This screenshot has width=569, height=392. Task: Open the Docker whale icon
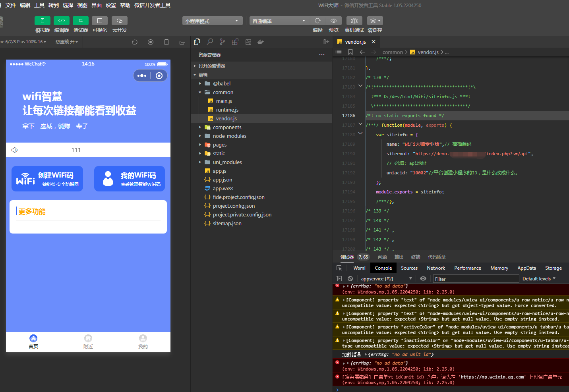[x=261, y=42]
